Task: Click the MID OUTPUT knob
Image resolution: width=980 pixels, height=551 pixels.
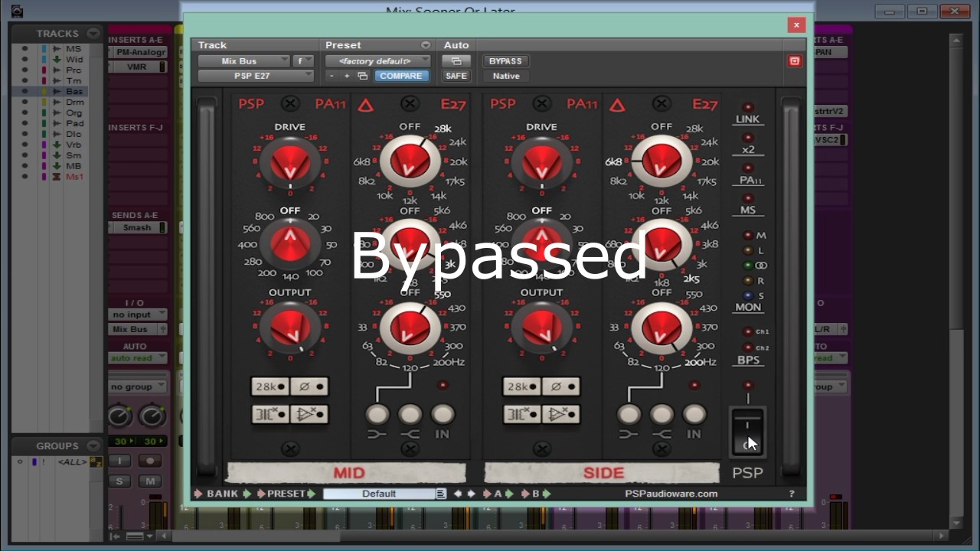Action: coord(290,328)
